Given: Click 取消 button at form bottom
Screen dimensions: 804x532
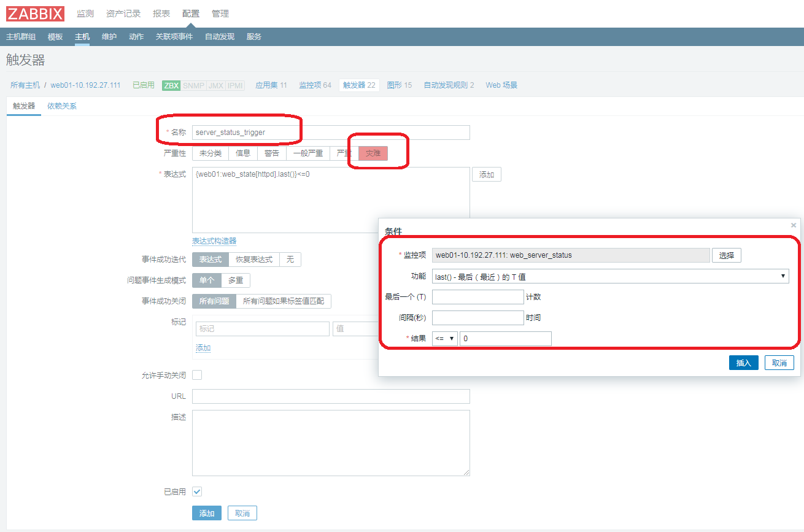Looking at the screenshot, I should coord(242,513).
